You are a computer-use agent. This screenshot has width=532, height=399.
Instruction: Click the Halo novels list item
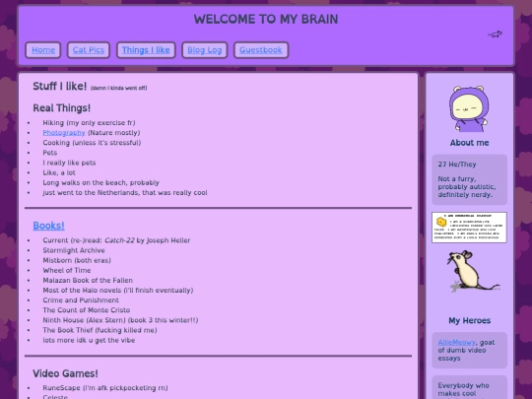(x=118, y=291)
